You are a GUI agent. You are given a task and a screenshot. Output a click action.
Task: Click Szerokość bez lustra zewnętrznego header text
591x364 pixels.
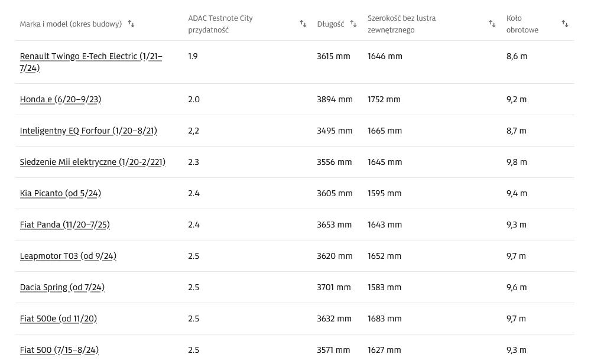401,24
